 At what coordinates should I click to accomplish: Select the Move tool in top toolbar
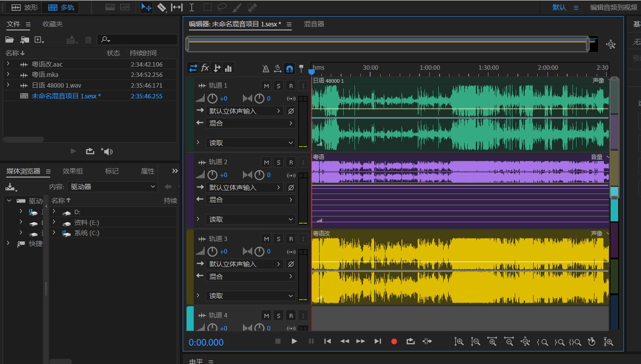click(146, 8)
